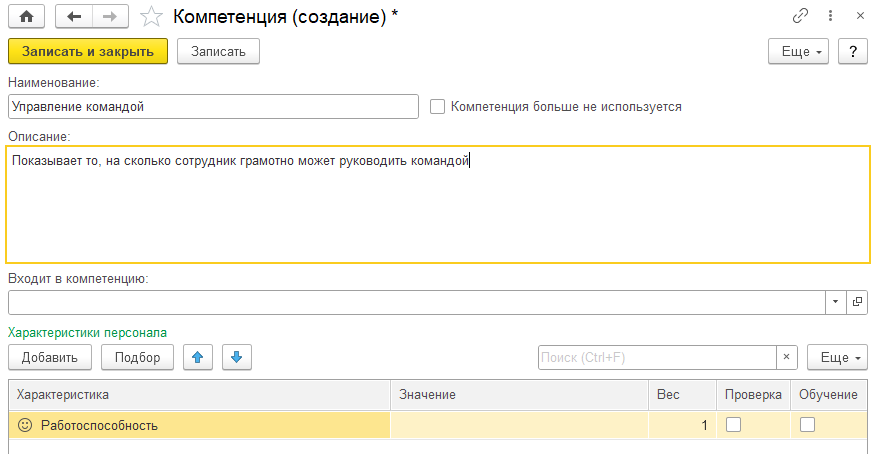Copy link using the chain icon
This screenshot has height=454, width=880.
(800, 17)
